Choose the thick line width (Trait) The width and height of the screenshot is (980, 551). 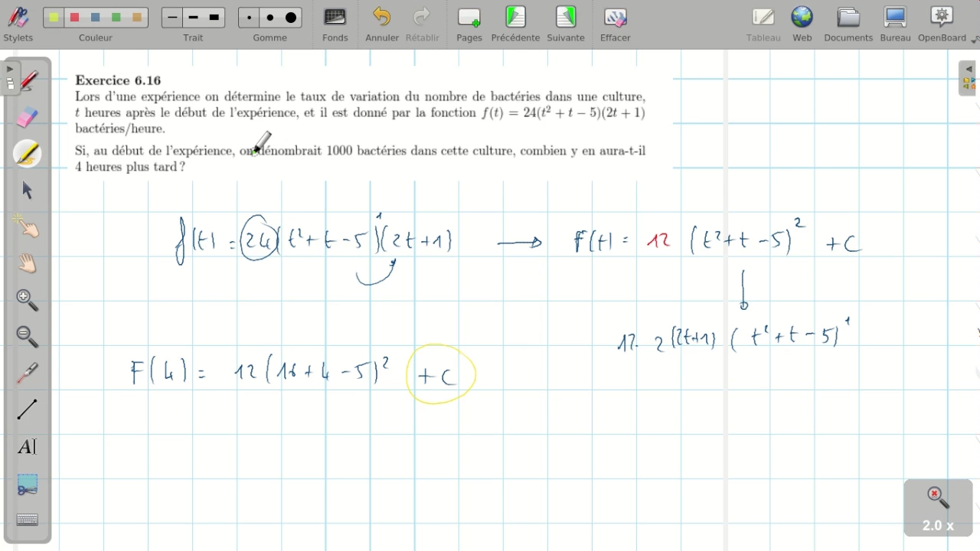tap(214, 18)
